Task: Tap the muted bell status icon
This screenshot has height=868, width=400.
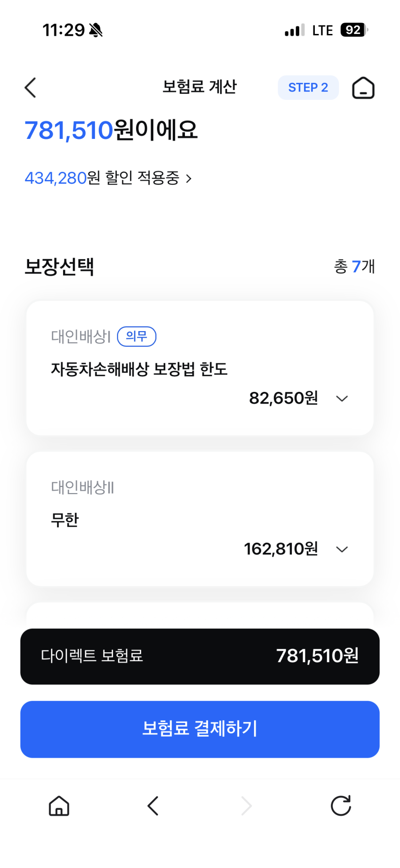Action: point(96,30)
